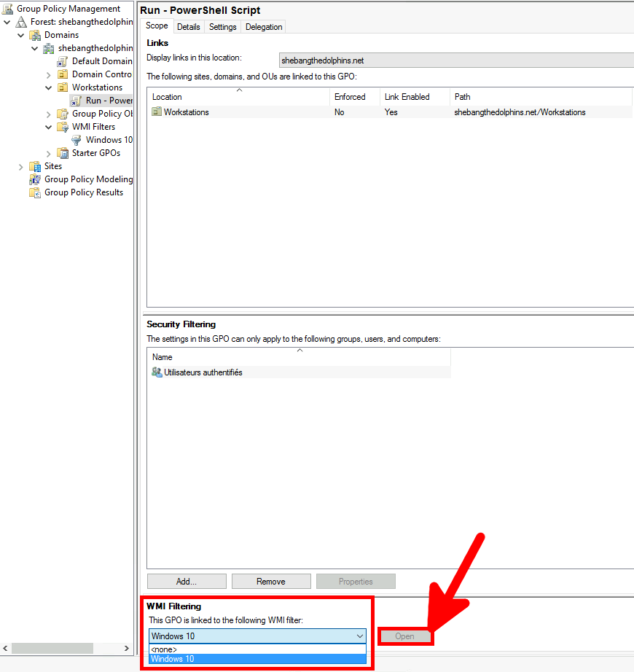
Task: Select the WMI Filters node icon
Action: [x=61, y=126]
